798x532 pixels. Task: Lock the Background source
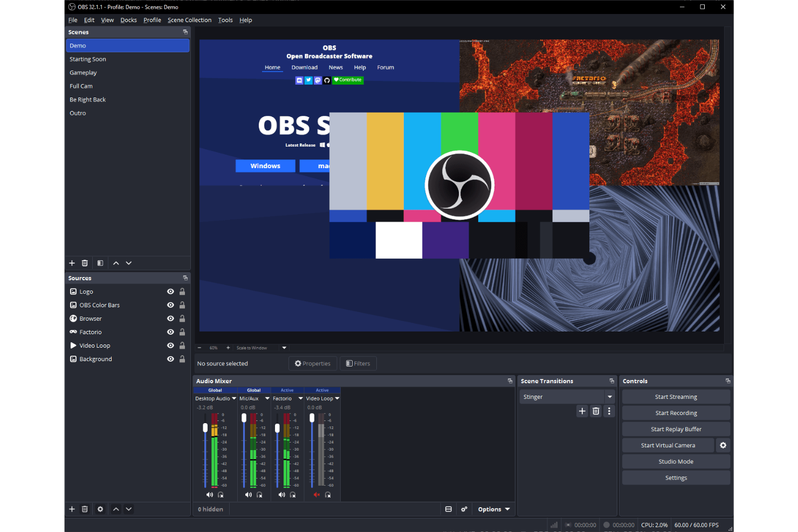tap(182, 358)
